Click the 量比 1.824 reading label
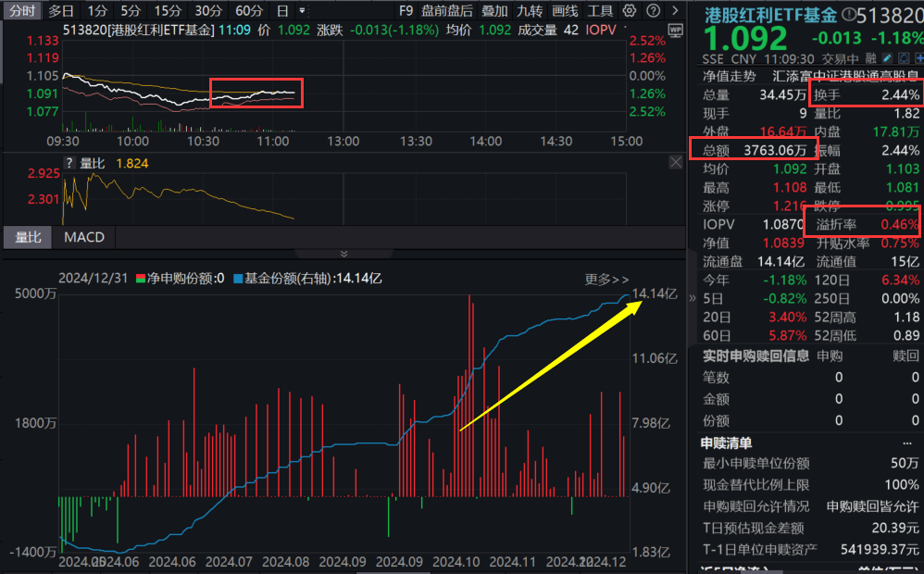This screenshot has width=924, height=574. click(x=114, y=164)
